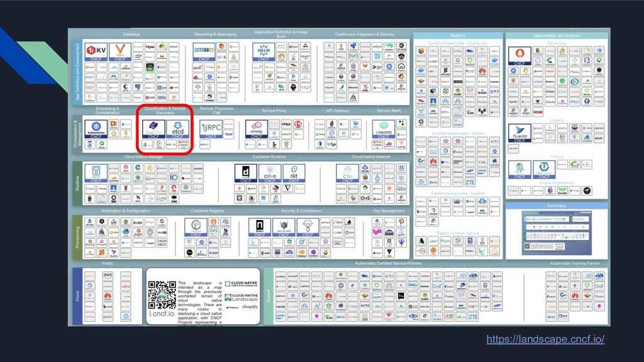644x362 pixels.
Task: Click the 'Continuous Integration & Delivery' heading
Action: click(x=365, y=35)
